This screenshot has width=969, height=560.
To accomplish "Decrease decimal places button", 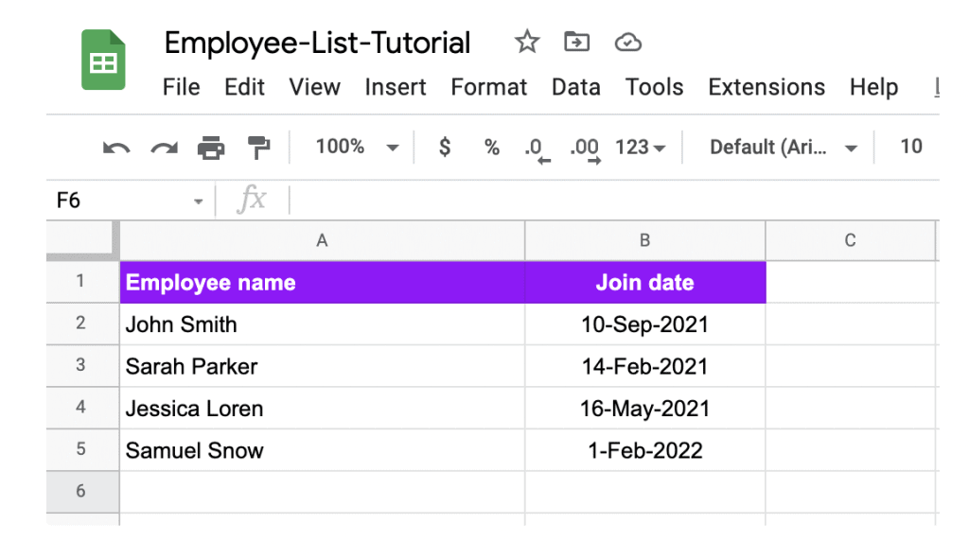I will (x=536, y=149).
